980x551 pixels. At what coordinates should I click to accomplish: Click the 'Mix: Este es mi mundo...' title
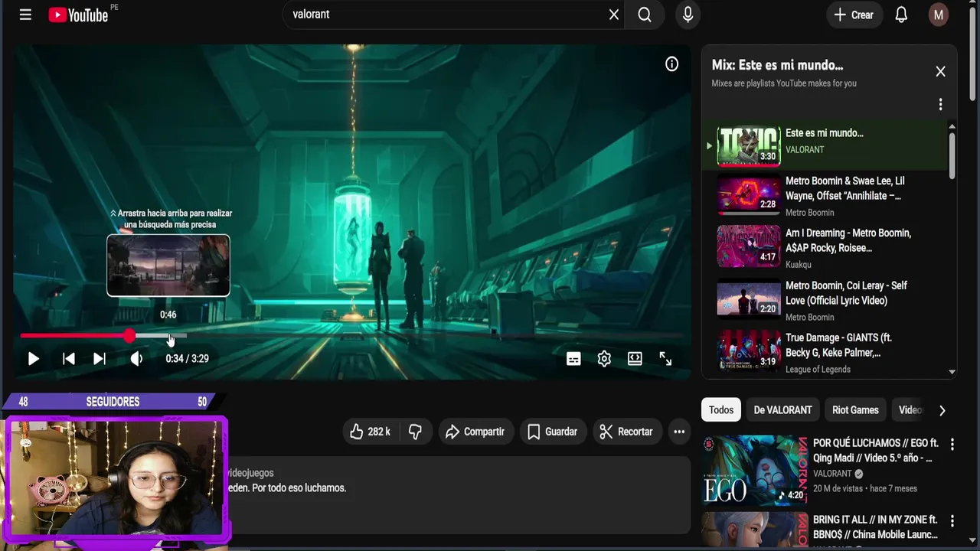point(777,65)
